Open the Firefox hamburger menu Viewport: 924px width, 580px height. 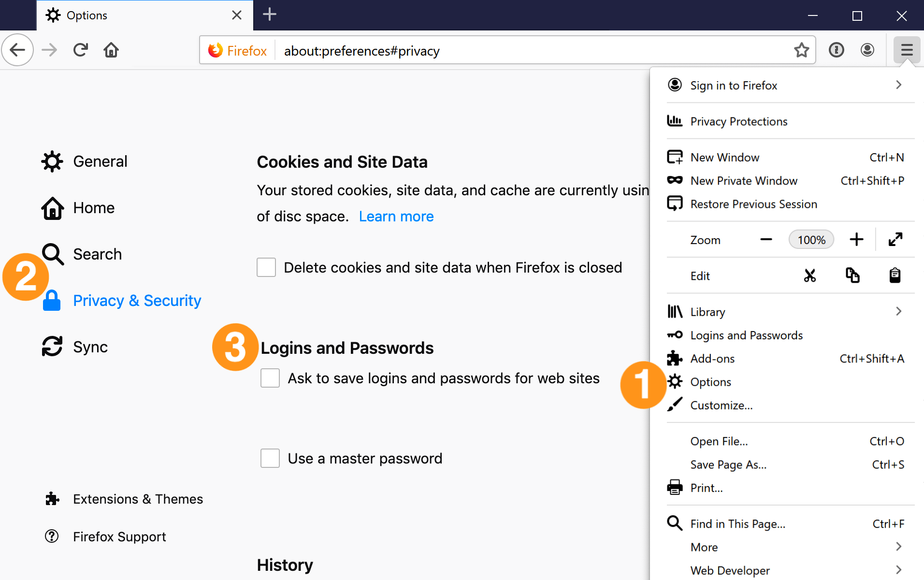907,50
